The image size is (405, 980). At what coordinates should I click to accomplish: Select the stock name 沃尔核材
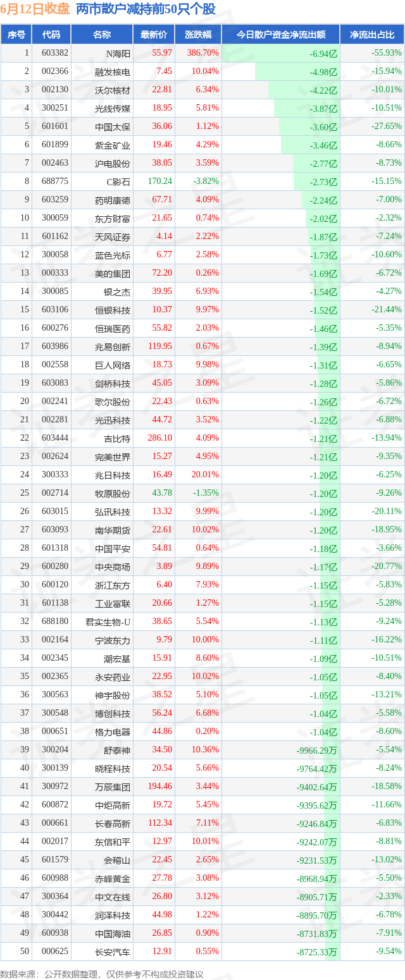click(113, 90)
